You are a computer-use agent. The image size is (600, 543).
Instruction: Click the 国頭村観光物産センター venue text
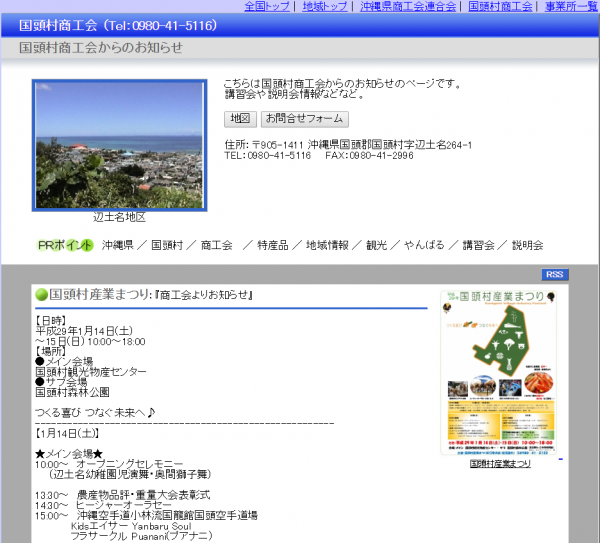point(91,372)
